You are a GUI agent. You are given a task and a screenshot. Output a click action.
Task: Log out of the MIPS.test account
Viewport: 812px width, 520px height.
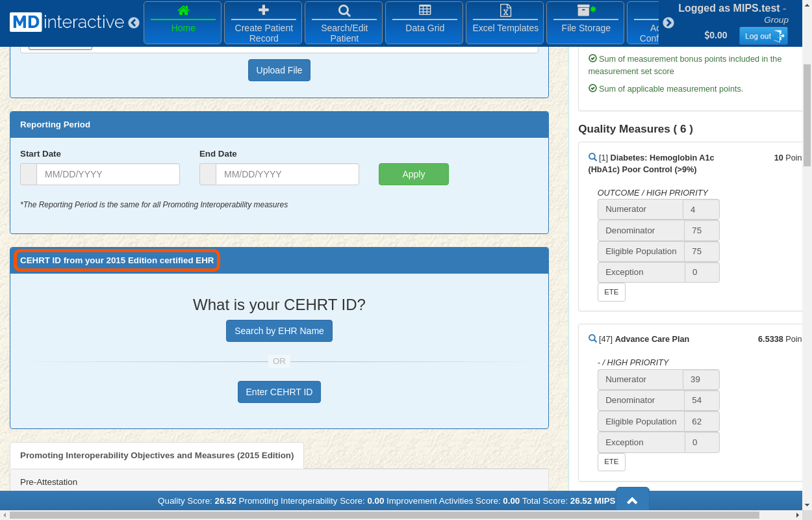(x=763, y=36)
